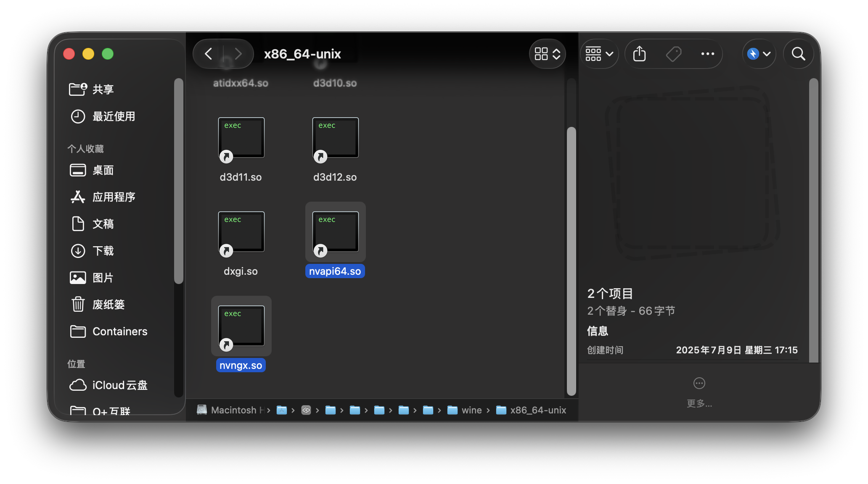Open the icon view switcher dropdown
Screen dimensions: 868x484
(547, 54)
